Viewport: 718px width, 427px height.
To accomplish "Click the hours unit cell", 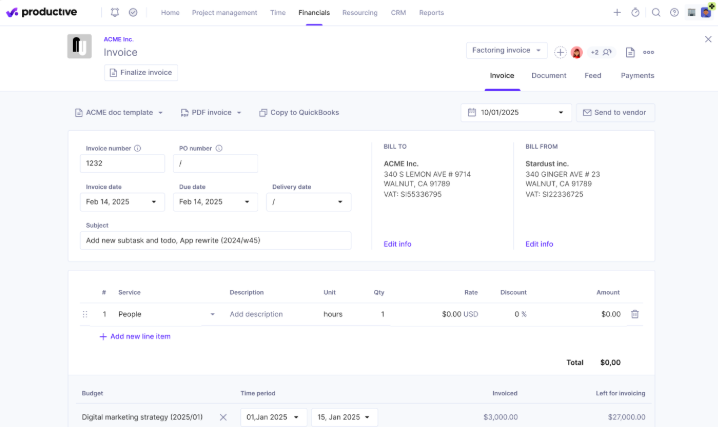I will coord(333,314).
